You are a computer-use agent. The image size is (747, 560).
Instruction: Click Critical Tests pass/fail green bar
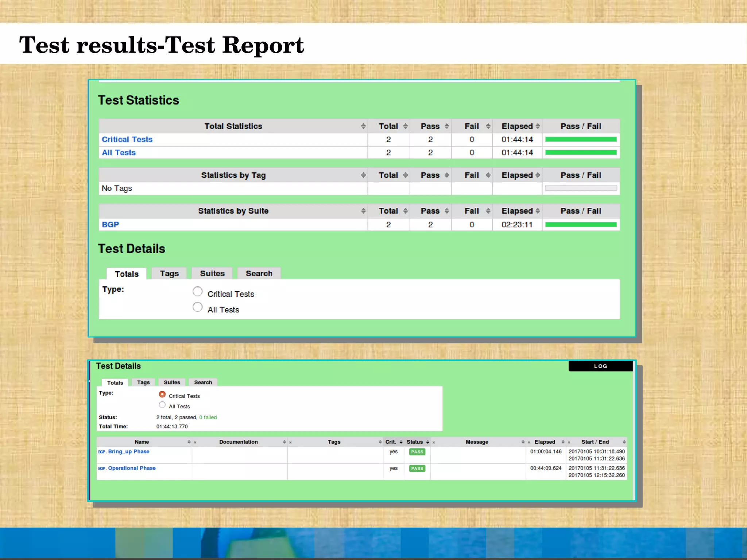click(580, 140)
